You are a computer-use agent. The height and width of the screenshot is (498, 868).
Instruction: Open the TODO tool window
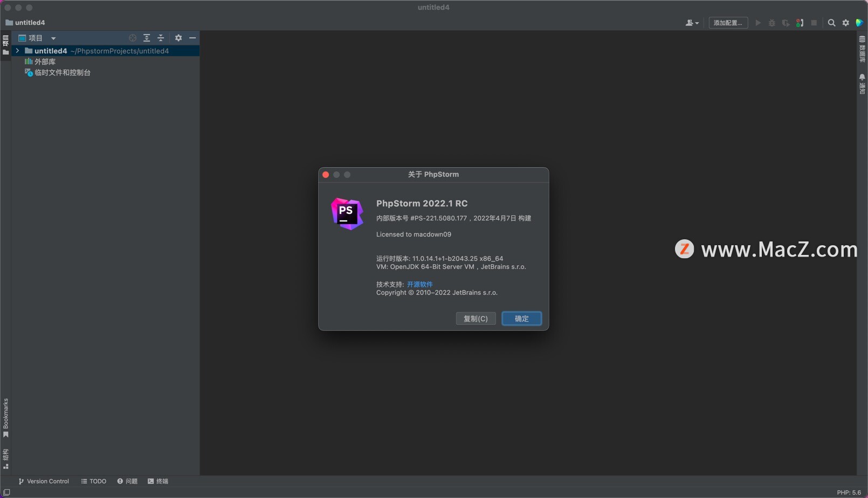coord(94,481)
